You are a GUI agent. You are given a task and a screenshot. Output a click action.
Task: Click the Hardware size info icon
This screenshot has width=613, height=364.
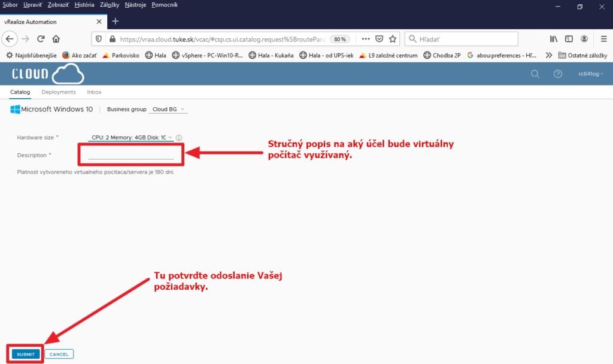(x=179, y=138)
